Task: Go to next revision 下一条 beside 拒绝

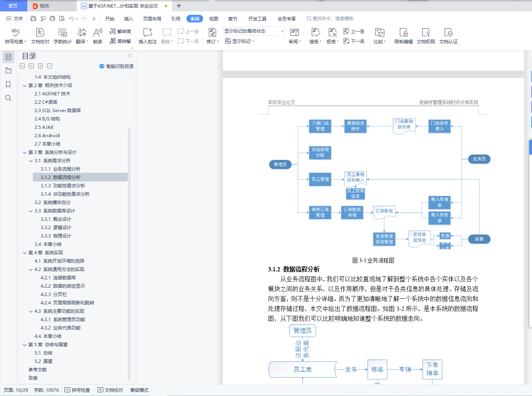Action: point(354,41)
